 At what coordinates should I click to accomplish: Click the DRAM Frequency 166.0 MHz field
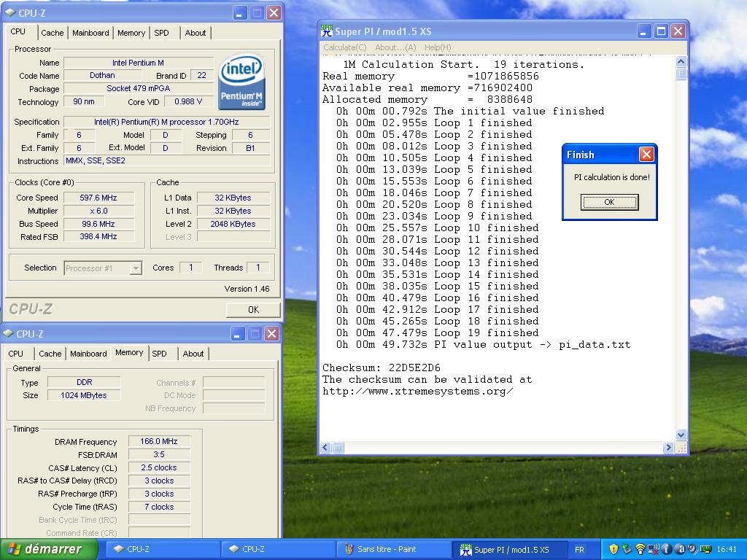(159, 441)
